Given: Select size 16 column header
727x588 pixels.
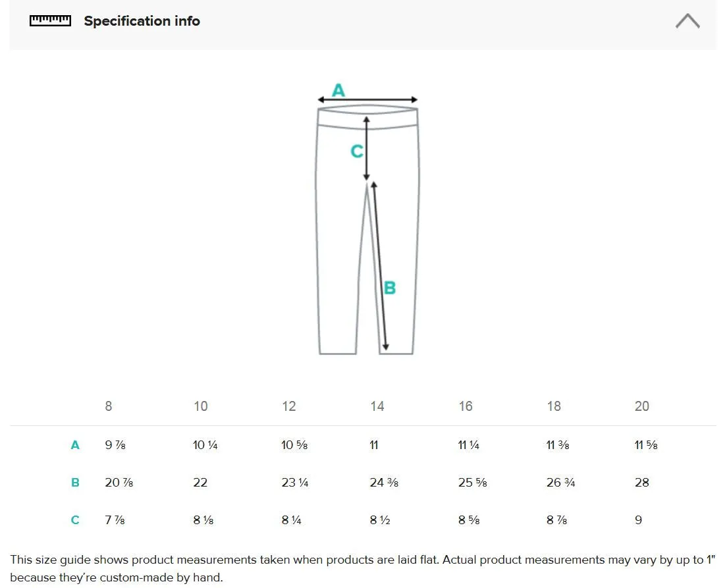Looking at the screenshot, I should 466,406.
